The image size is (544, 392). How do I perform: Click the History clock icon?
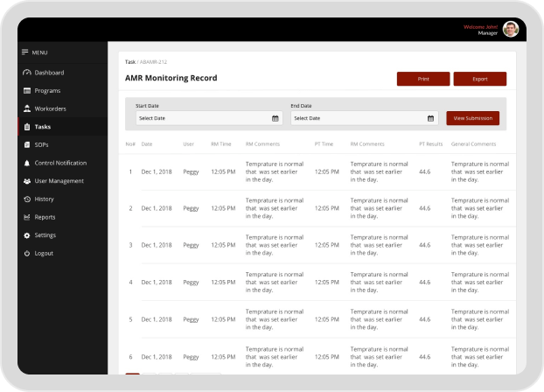pyautogui.click(x=27, y=199)
